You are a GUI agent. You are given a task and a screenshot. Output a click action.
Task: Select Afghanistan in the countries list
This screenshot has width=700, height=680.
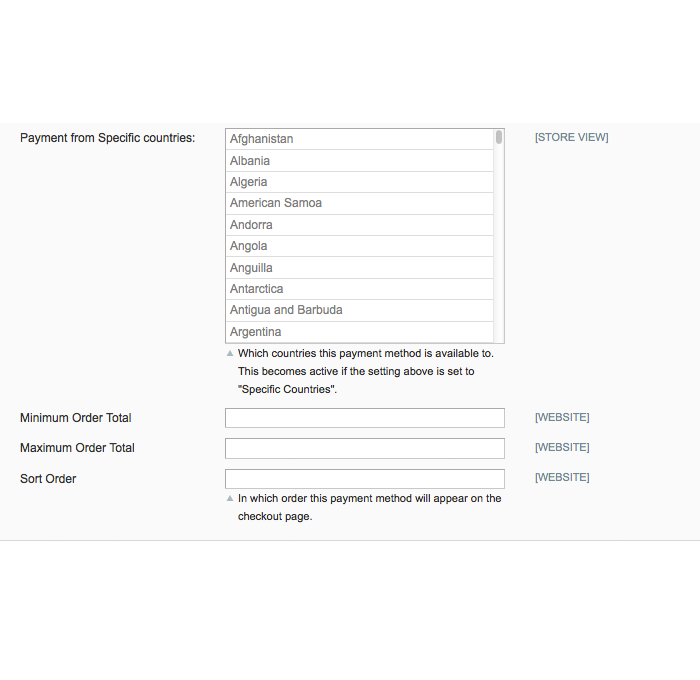pyautogui.click(x=262, y=139)
